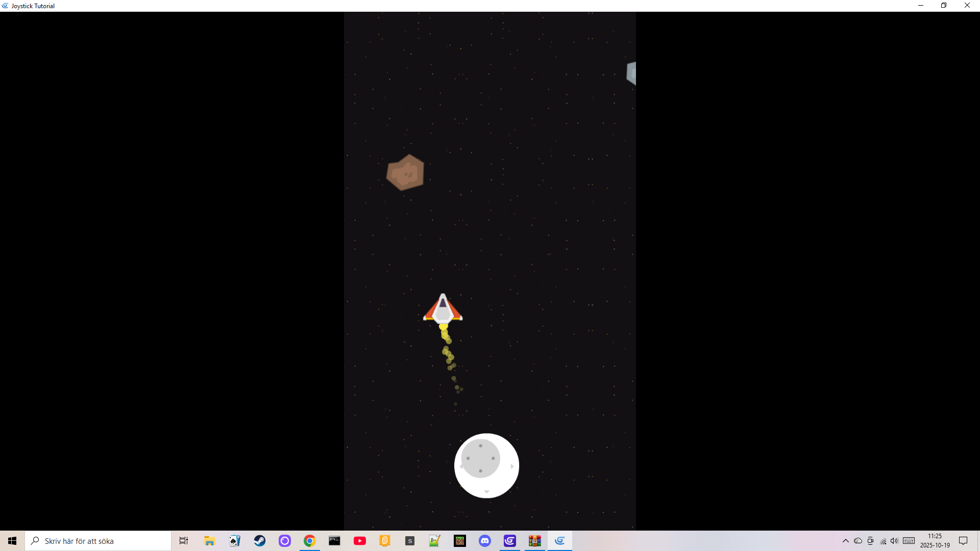
Task: Open the Windows Start menu
Action: (x=12, y=541)
